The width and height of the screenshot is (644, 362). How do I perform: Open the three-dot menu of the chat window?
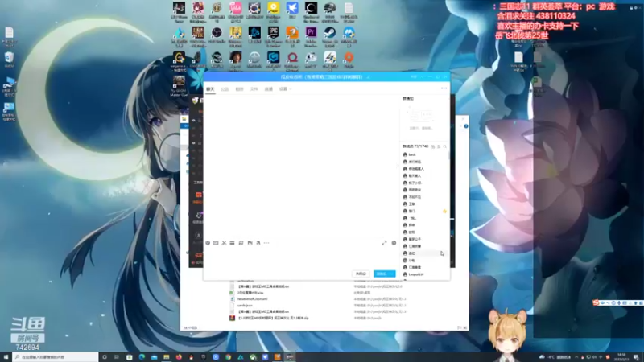[x=444, y=88]
